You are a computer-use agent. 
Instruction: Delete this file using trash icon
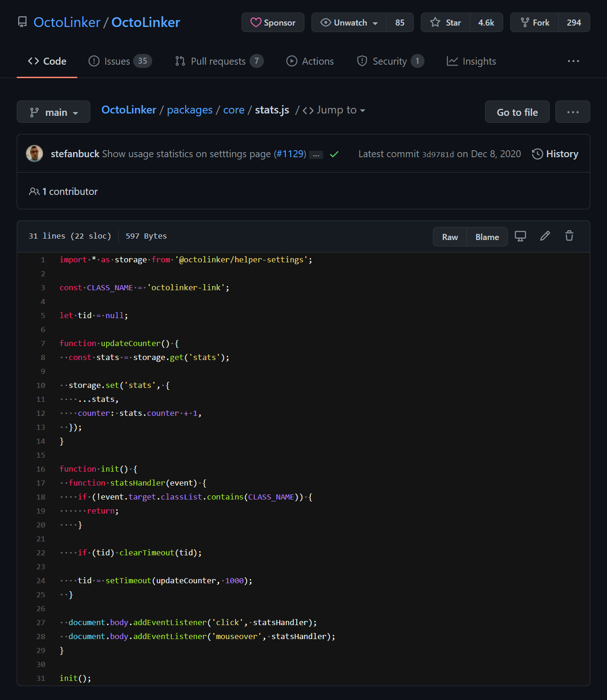click(569, 236)
